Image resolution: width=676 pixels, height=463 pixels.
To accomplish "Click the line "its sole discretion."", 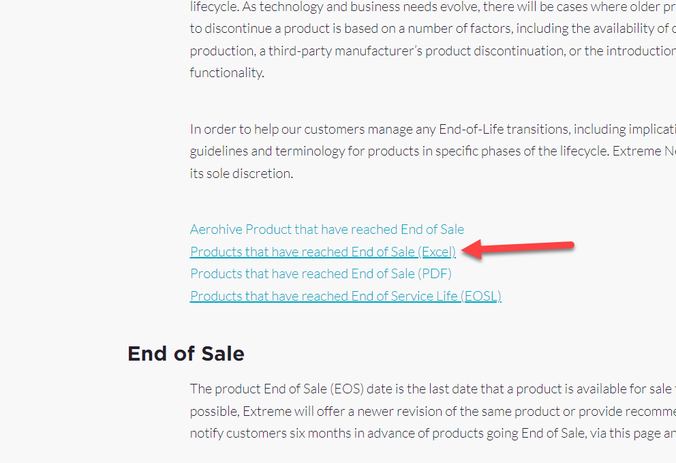I will pos(241,173).
